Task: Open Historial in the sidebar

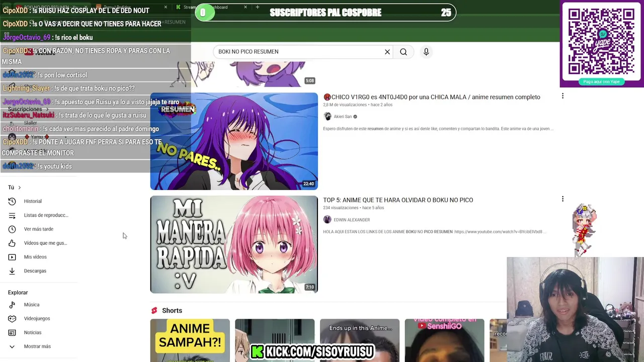Action: pyautogui.click(x=33, y=201)
